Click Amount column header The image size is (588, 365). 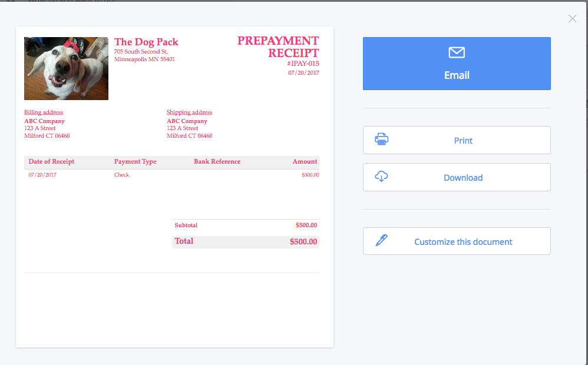click(x=305, y=161)
